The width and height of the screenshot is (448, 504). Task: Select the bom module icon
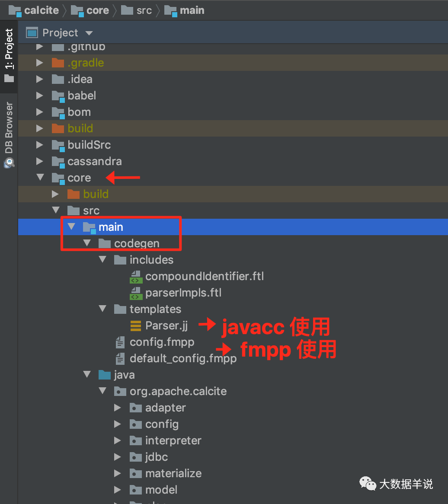[x=58, y=112]
